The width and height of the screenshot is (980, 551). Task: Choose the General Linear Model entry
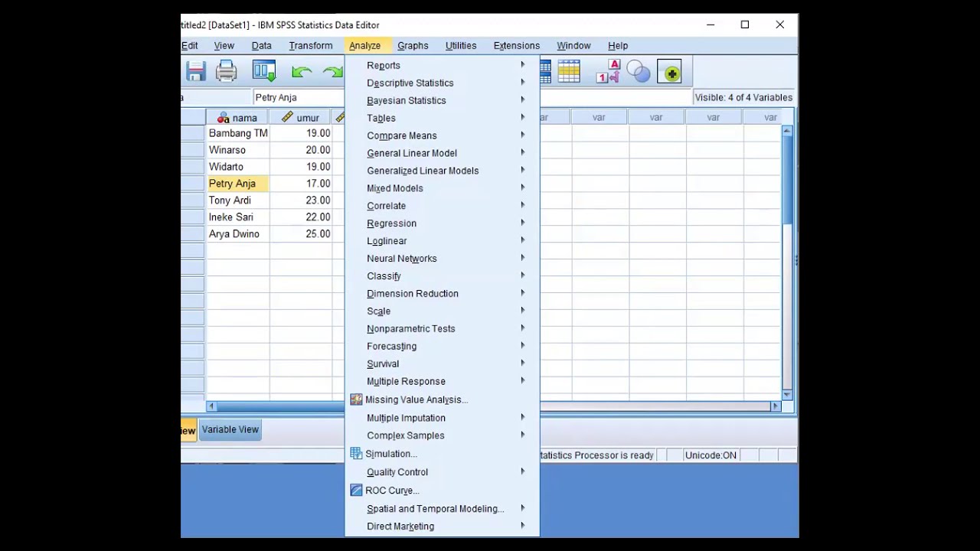click(x=442, y=153)
